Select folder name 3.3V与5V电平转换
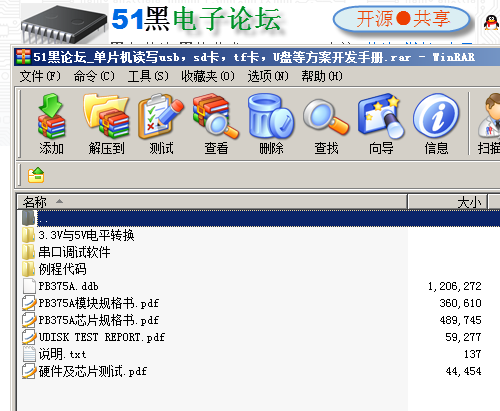This screenshot has width=500, height=411. click(86, 235)
